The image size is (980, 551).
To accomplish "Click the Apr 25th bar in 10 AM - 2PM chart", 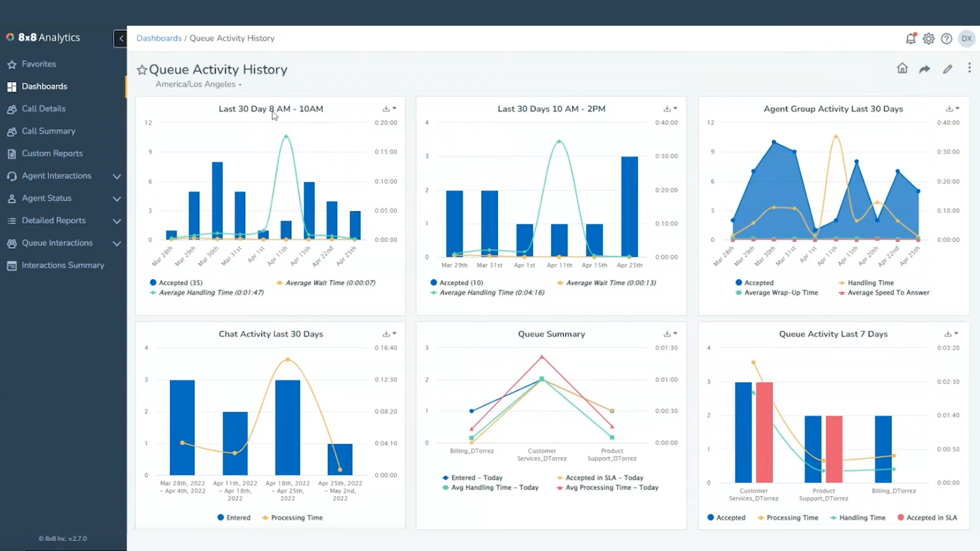I will pyautogui.click(x=630, y=206).
